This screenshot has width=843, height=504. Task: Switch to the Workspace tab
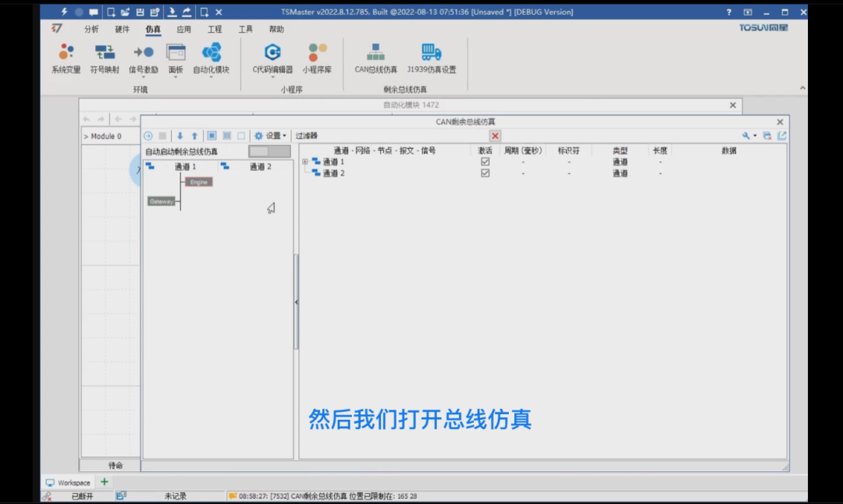[x=68, y=482]
